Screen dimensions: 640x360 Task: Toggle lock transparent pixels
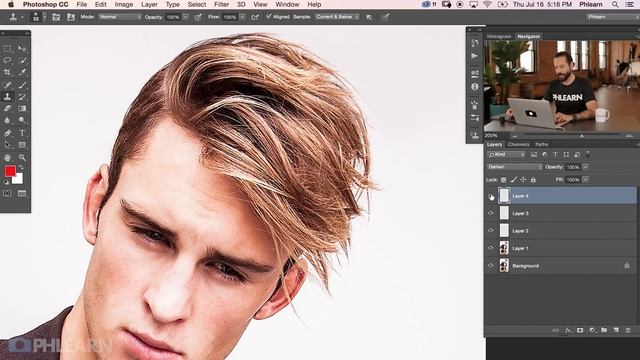(504, 180)
